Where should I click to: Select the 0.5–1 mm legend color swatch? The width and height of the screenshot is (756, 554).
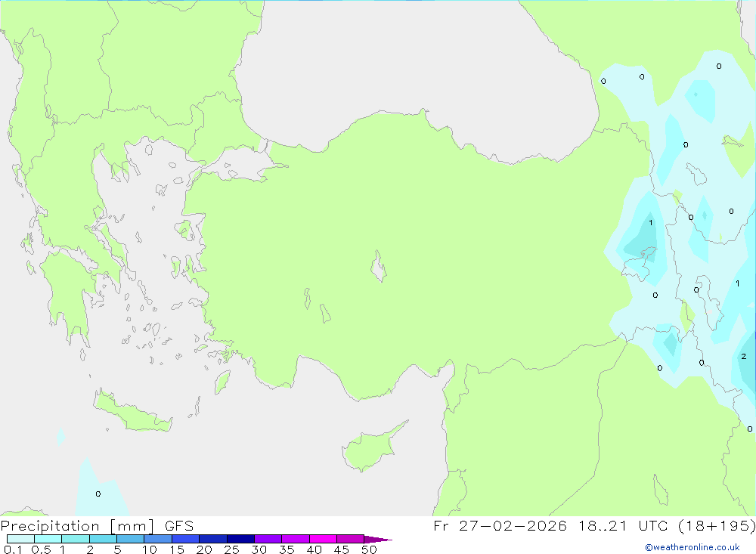click(48, 539)
